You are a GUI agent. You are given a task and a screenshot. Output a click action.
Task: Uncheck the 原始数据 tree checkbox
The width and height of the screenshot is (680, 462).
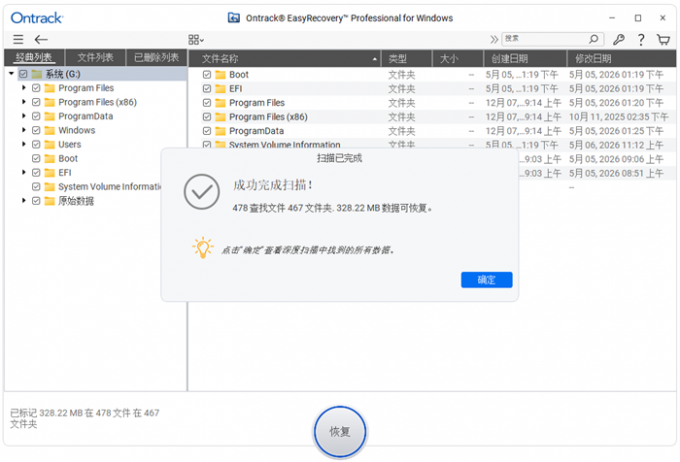[x=36, y=201]
